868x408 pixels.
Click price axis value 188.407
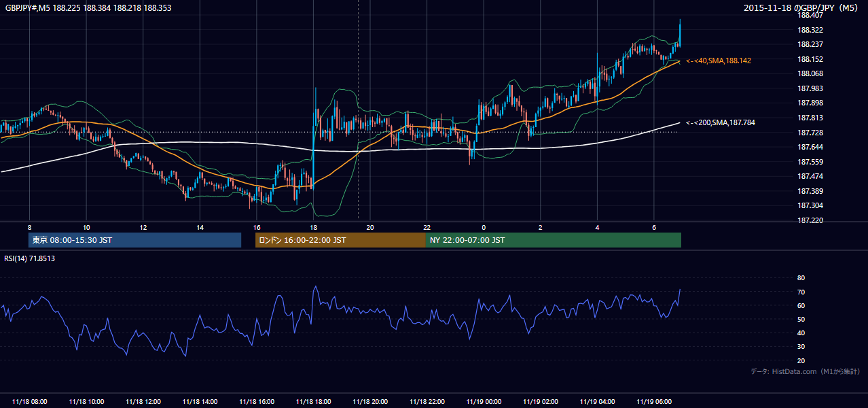[811, 16]
